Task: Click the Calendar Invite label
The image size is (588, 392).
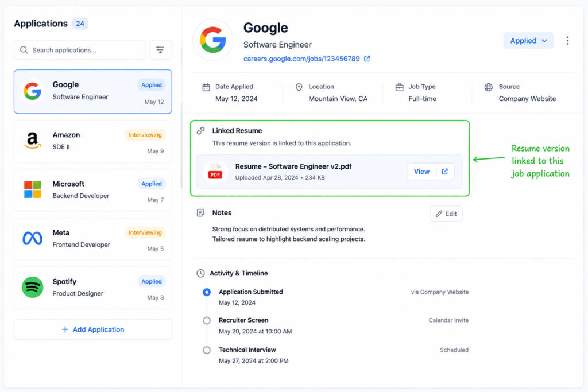Action: point(448,320)
